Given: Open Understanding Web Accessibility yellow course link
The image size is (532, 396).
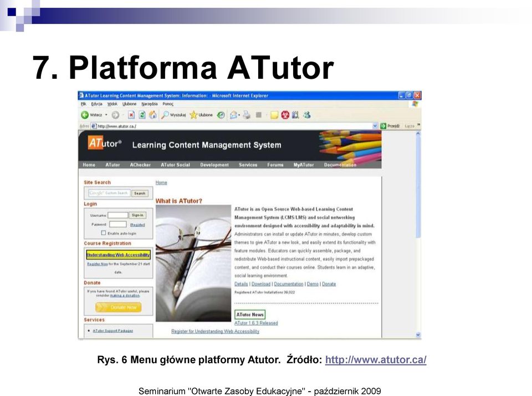Looking at the screenshot, I should coord(118,255).
